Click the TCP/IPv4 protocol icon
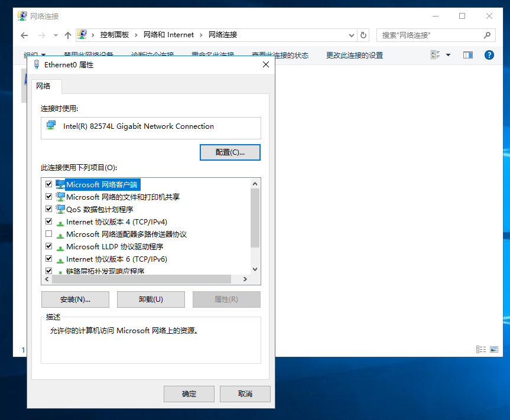Image resolution: width=510 pixels, height=420 pixels. pyautogui.click(x=60, y=223)
